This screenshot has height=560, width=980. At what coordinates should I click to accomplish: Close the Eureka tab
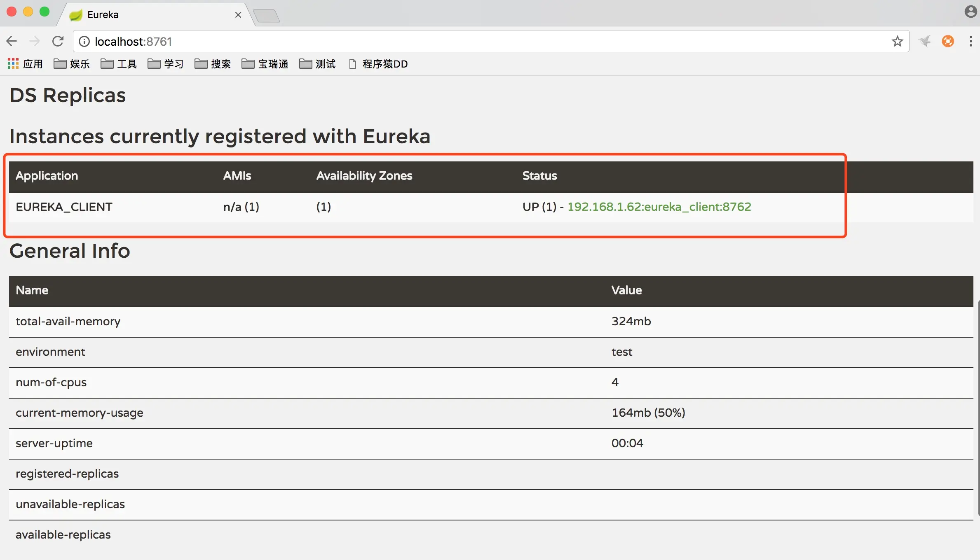(238, 15)
